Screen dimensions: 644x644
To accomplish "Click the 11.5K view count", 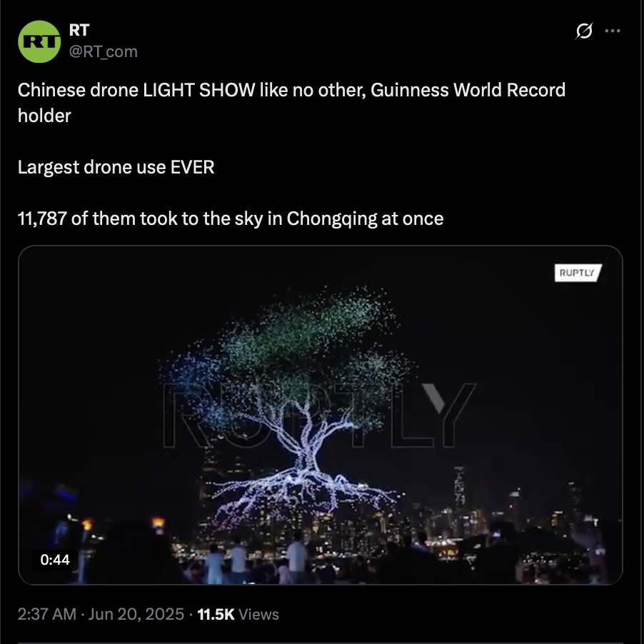I will tap(216, 615).
